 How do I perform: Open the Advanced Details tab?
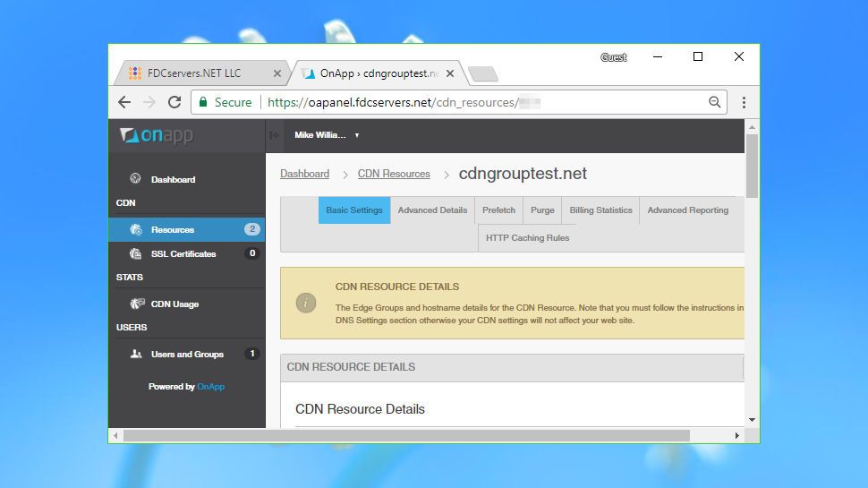432,210
